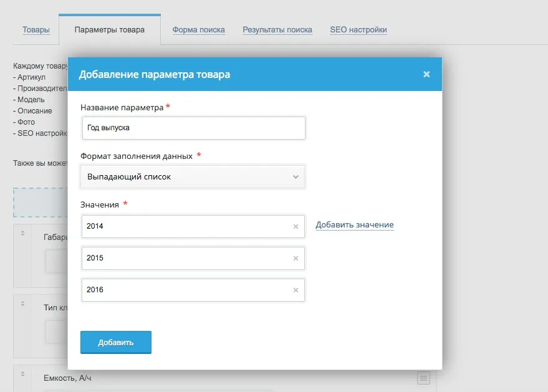Click inside the "2015" value field
548x392 pixels.
(x=181, y=258)
